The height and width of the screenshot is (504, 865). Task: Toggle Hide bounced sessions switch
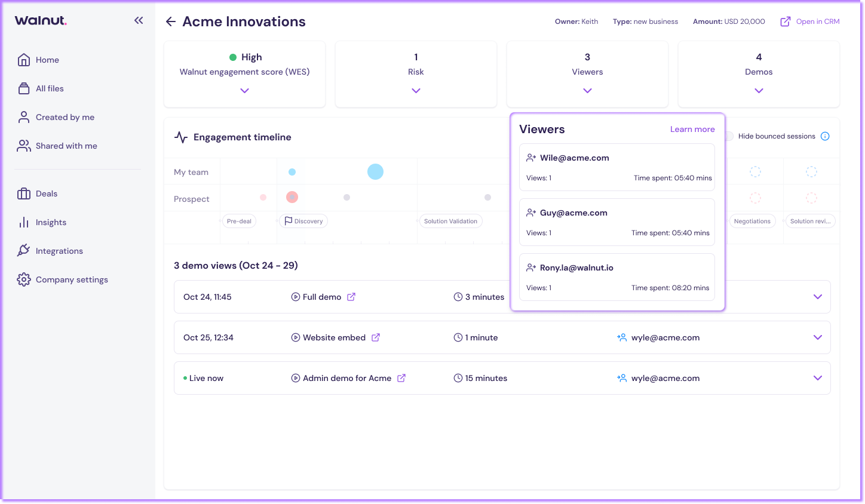(729, 136)
